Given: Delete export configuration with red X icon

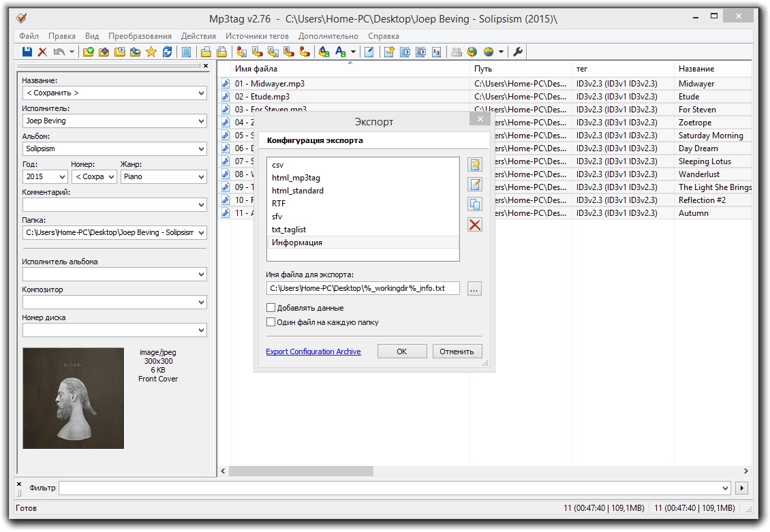Looking at the screenshot, I should point(475,225).
